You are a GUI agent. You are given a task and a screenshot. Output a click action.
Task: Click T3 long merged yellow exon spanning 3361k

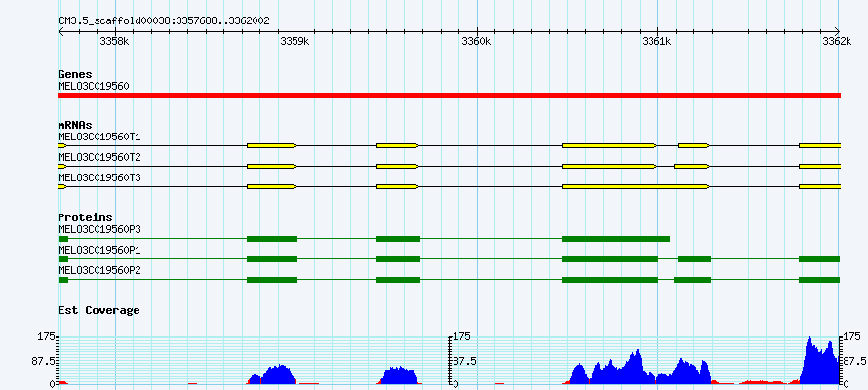(x=636, y=187)
